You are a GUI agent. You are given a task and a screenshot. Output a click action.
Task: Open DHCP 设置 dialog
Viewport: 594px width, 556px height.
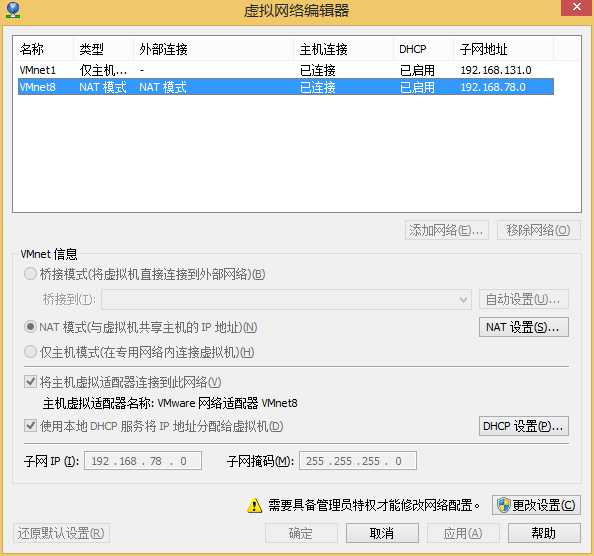[x=524, y=426]
